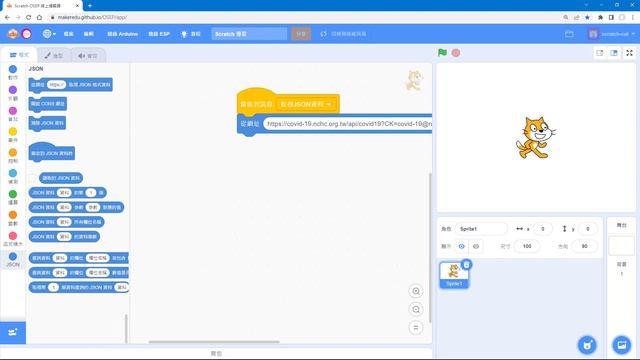Open the choose a backdrop button
Screen dimensions: 640x360
[622, 345]
